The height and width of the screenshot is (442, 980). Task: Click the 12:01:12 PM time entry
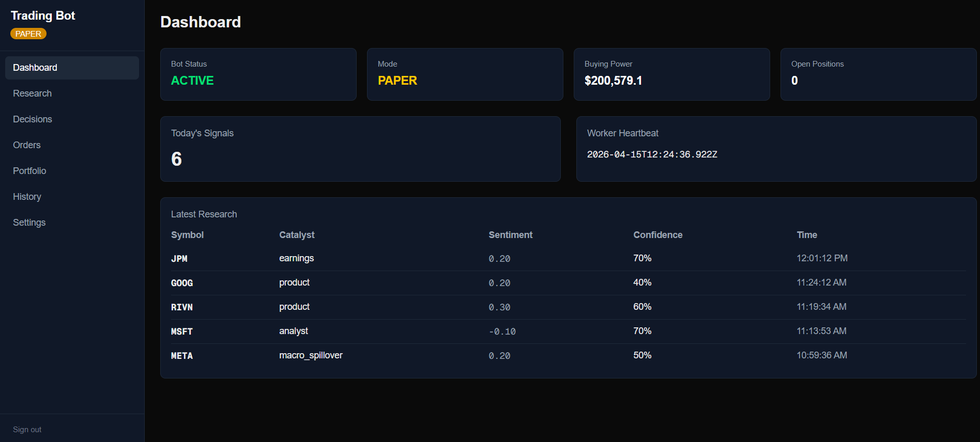822,258
